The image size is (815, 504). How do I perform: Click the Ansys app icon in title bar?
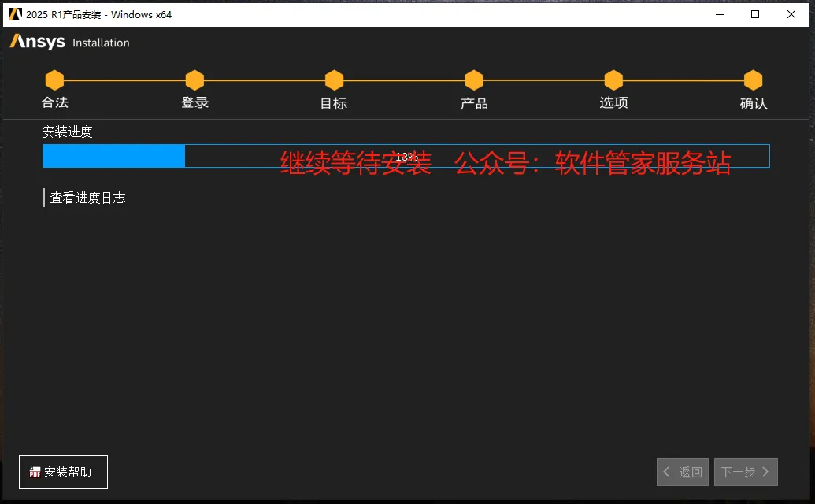15,14
